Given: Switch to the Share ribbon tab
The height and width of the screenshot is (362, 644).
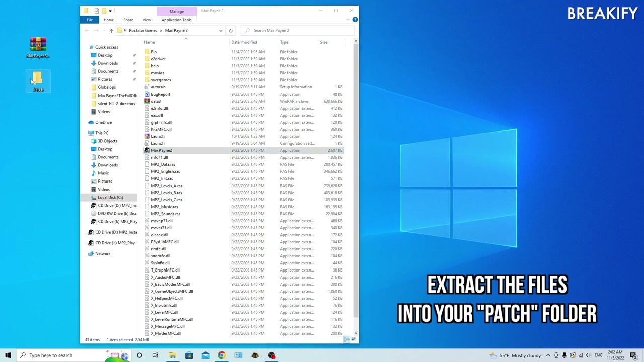Looking at the screenshot, I should [128, 20].
